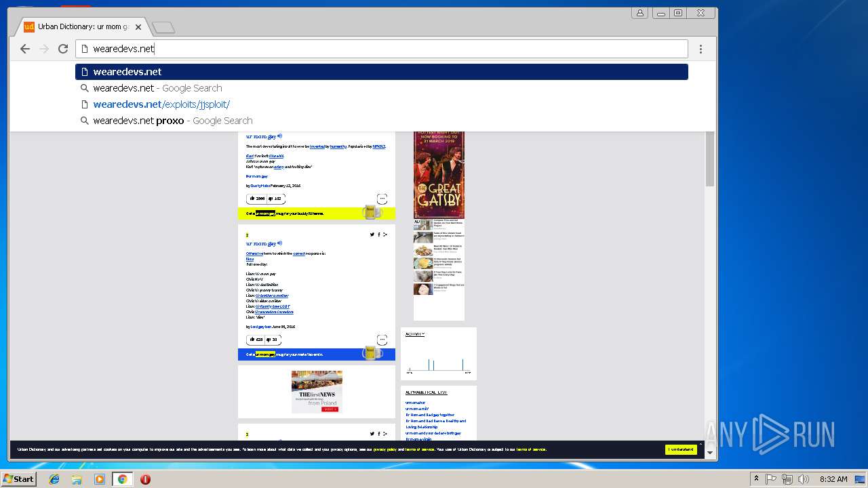Open the privacy policy link in cookie banner
Image resolution: width=868 pixels, height=488 pixels.
coord(384,449)
